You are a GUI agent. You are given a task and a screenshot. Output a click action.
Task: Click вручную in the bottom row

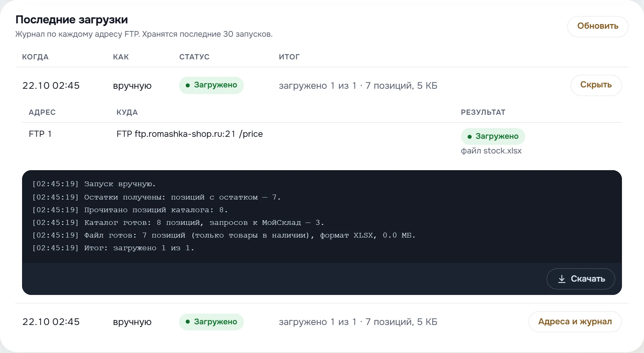click(x=132, y=322)
